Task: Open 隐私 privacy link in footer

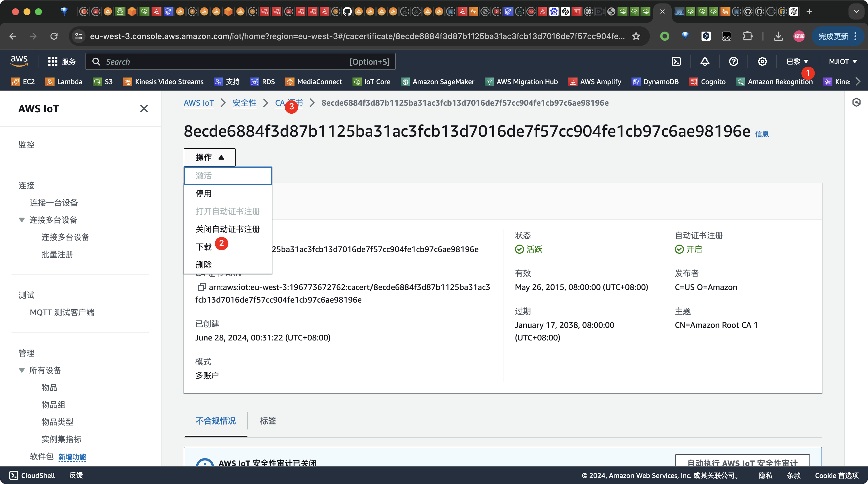Action: 765,475
